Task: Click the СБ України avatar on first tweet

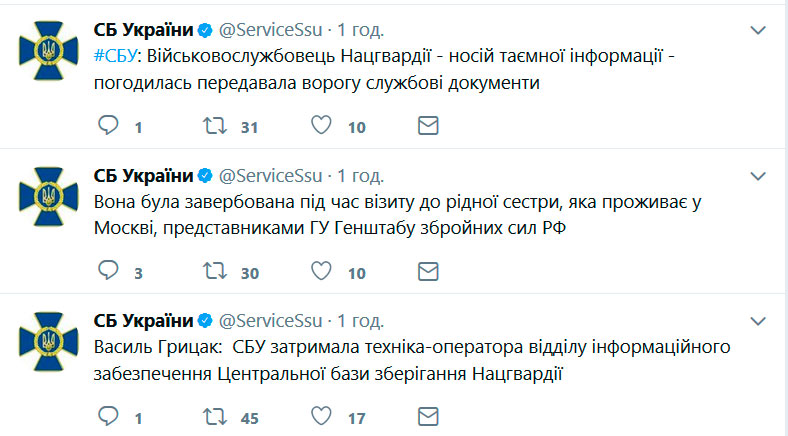Action: pyautogui.click(x=47, y=47)
